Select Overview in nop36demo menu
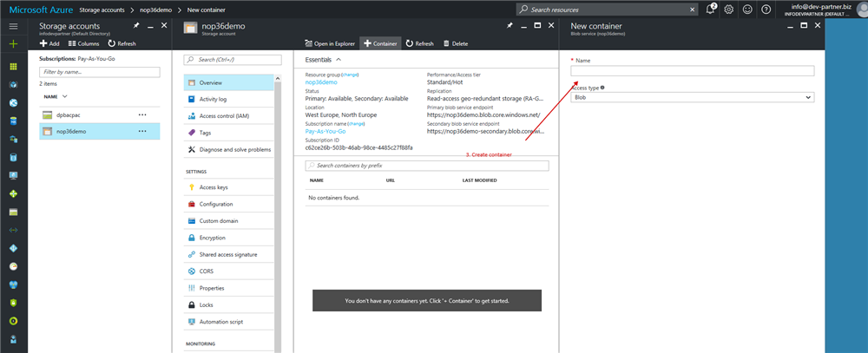Viewport: 868px width, 353px height. [x=228, y=82]
